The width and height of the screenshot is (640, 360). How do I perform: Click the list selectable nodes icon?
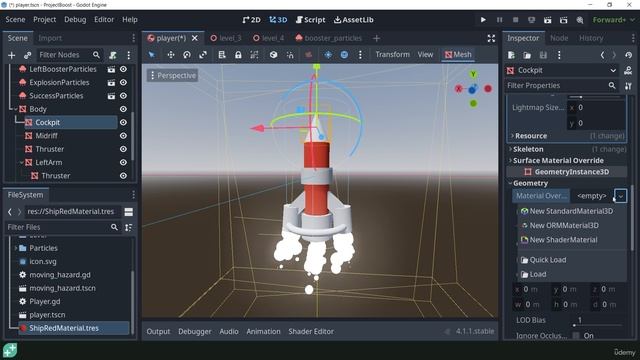tap(222, 55)
